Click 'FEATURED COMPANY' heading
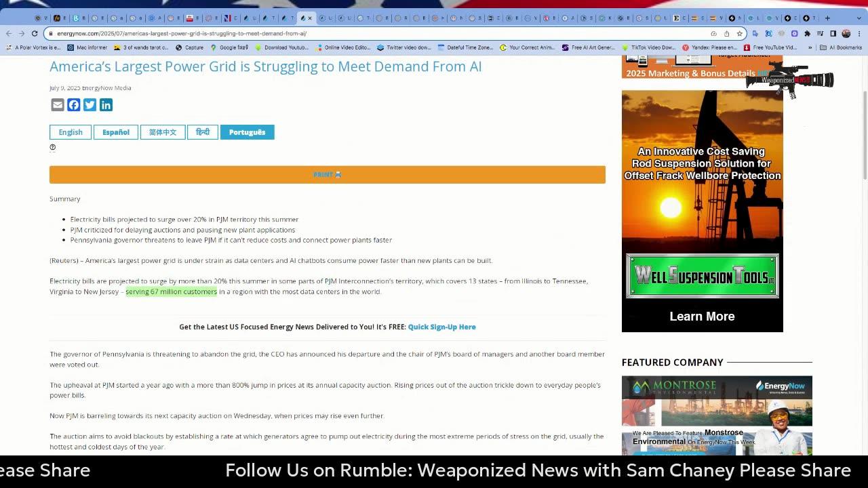 click(x=673, y=362)
